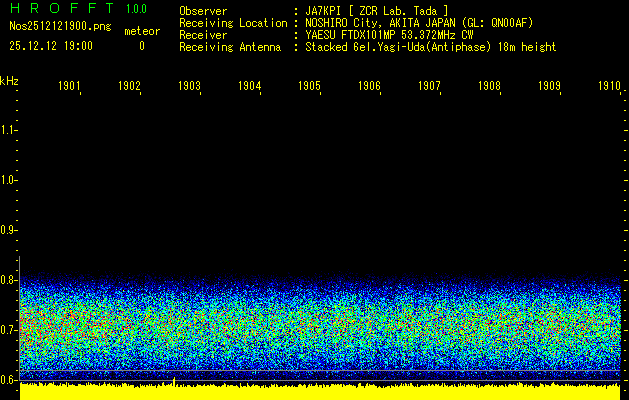Click the 1910 time marker
Image resolution: width=629 pixels, height=400 pixels.
[x=609, y=87]
